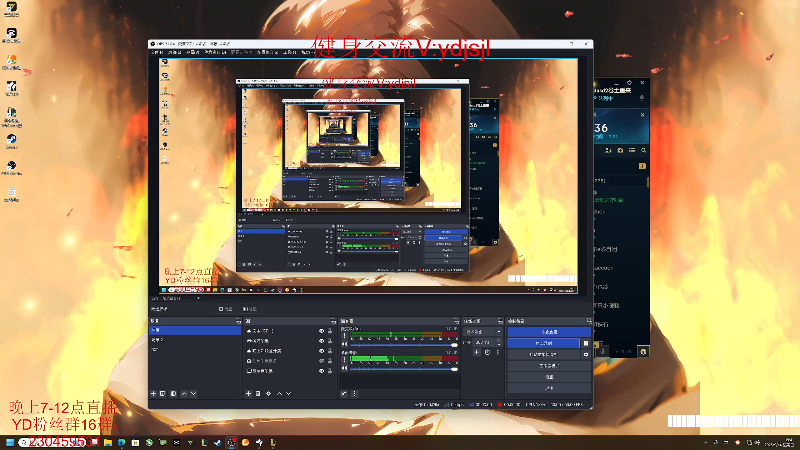800x450 pixels.
Task: Pop out the Scene Transitions dock
Action: [500, 321]
